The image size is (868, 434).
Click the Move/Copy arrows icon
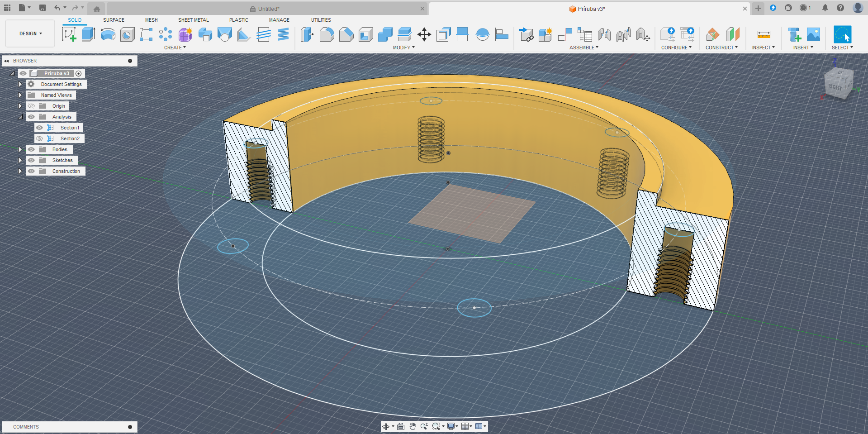point(424,34)
